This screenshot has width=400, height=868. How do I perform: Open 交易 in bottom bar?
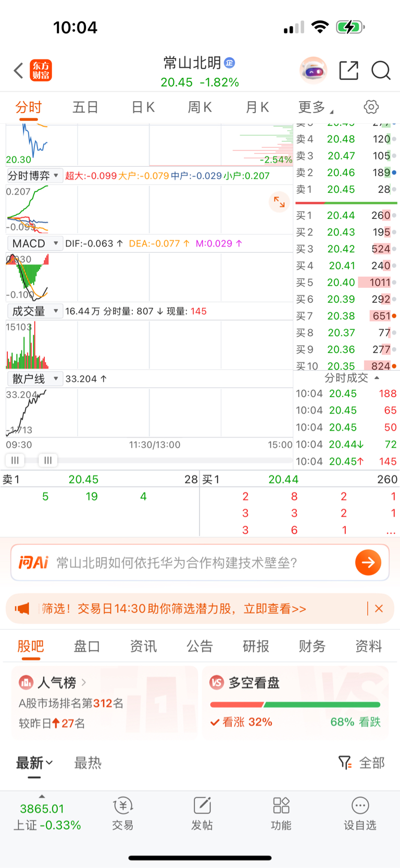click(x=123, y=813)
